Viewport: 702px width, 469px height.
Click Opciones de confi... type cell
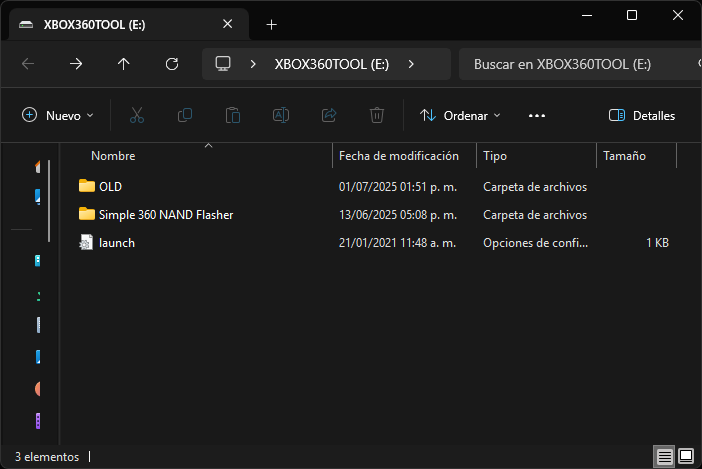tap(535, 243)
